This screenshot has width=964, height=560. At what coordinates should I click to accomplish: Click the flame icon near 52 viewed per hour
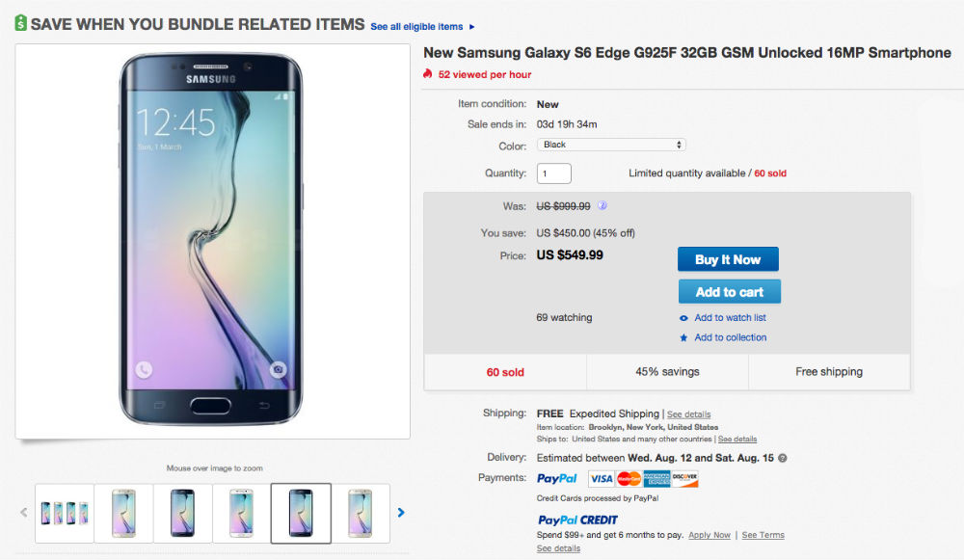[428, 73]
